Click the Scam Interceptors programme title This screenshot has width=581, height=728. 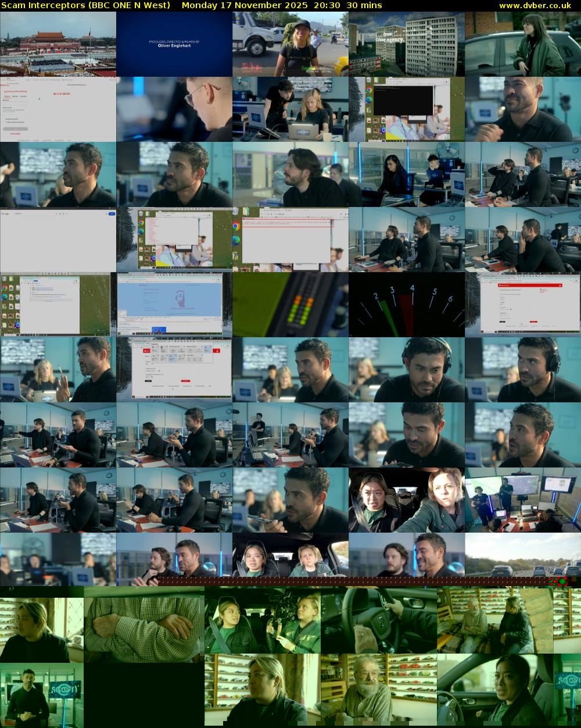coord(85,5)
